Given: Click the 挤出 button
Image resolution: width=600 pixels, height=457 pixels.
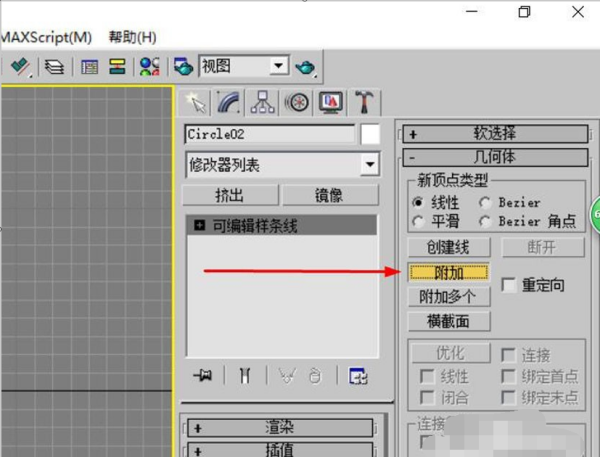Looking at the screenshot, I should point(230,195).
